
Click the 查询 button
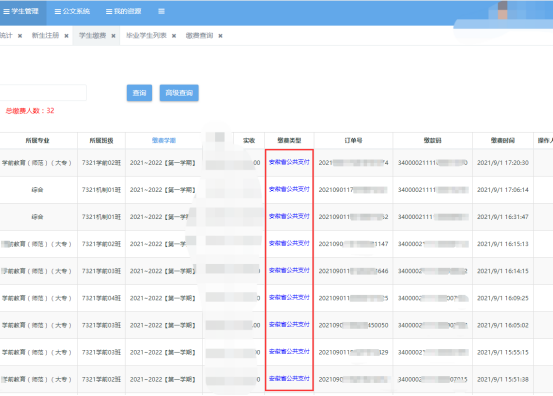[139, 93]
